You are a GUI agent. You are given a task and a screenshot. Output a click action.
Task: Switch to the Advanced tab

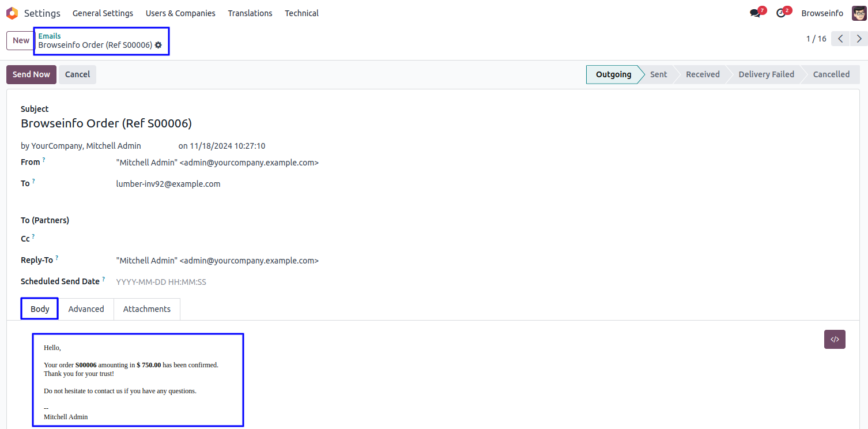coord(86,309)
